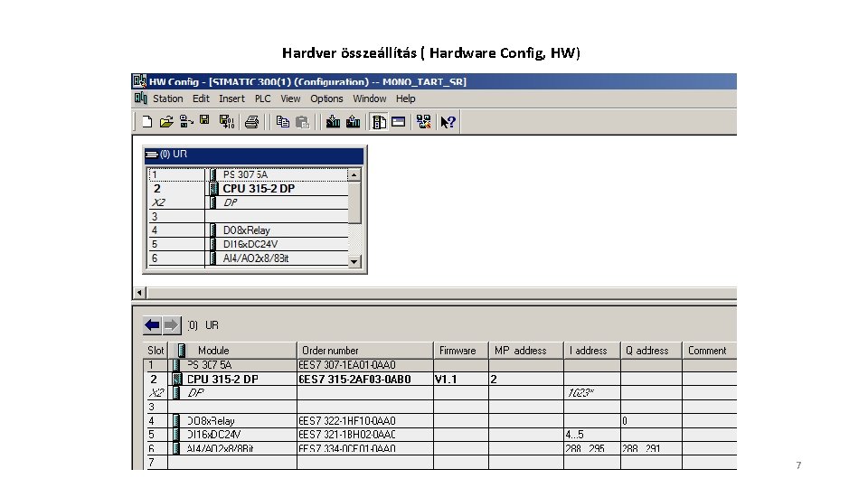This screenshot has width=868, height=488.
Task: Click the Firmware column header
Action: (460, 351)
